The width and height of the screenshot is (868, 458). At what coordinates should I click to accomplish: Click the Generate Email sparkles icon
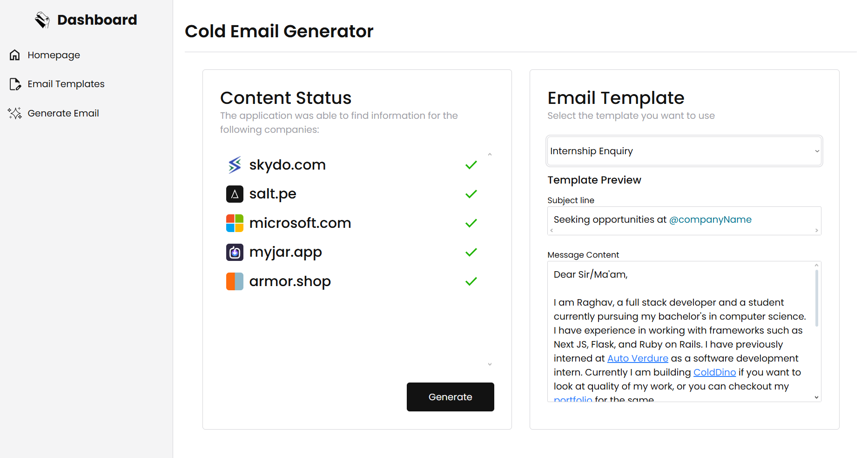pos(15,113)
